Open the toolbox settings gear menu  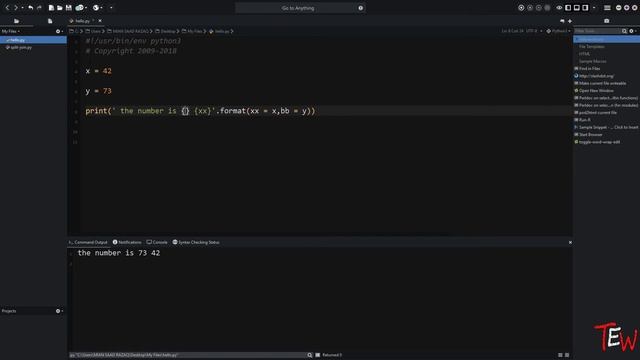tap(632, 31)
